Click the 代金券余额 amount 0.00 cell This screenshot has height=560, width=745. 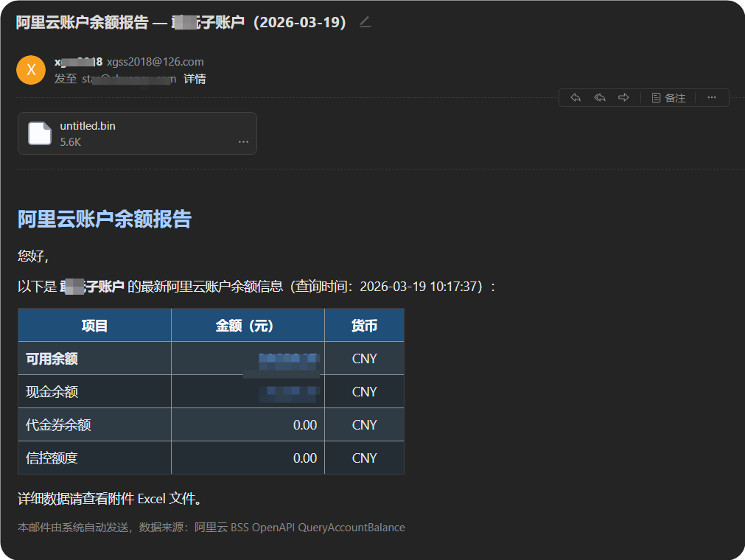[307, 424]
